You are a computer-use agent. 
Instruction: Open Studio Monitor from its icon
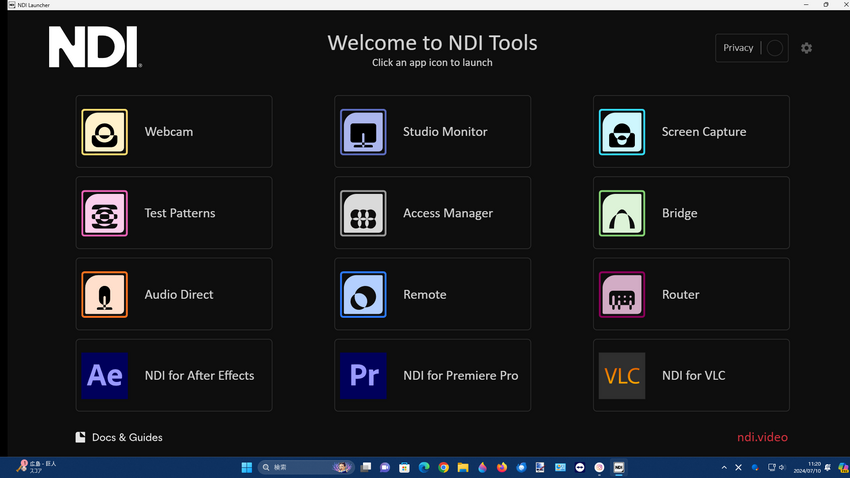pyautogui.click(x=363, y=132)
